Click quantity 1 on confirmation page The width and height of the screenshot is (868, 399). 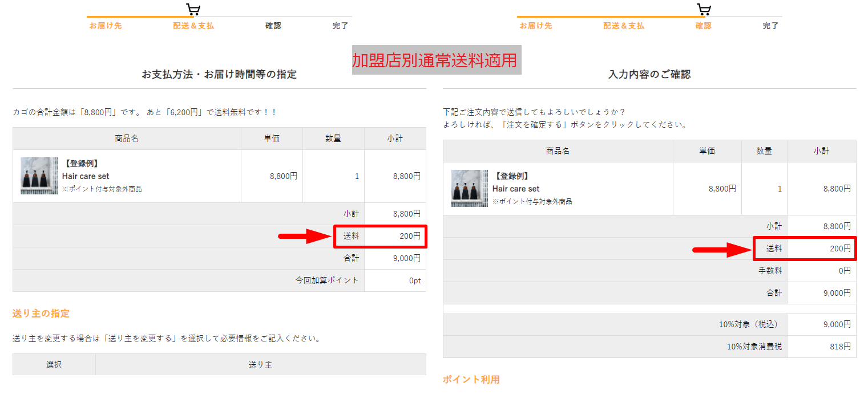(x=780, y=189)
